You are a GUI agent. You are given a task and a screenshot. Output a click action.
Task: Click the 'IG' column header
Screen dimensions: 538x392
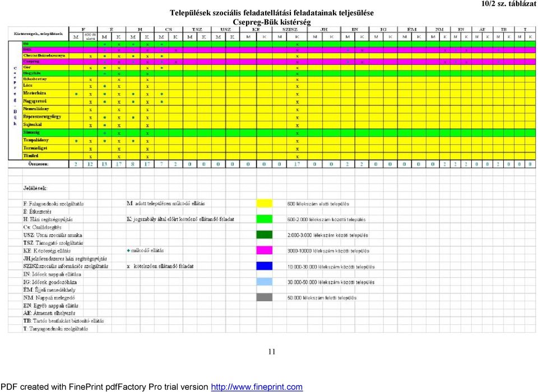pos(383,30)
